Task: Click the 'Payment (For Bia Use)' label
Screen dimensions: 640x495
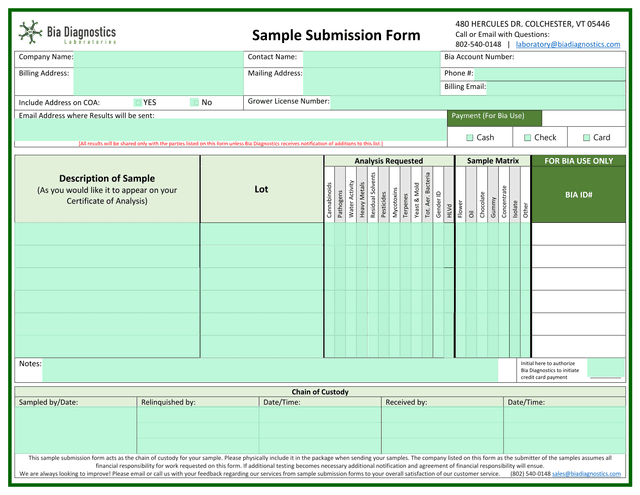Action: [x=488, y=116]
